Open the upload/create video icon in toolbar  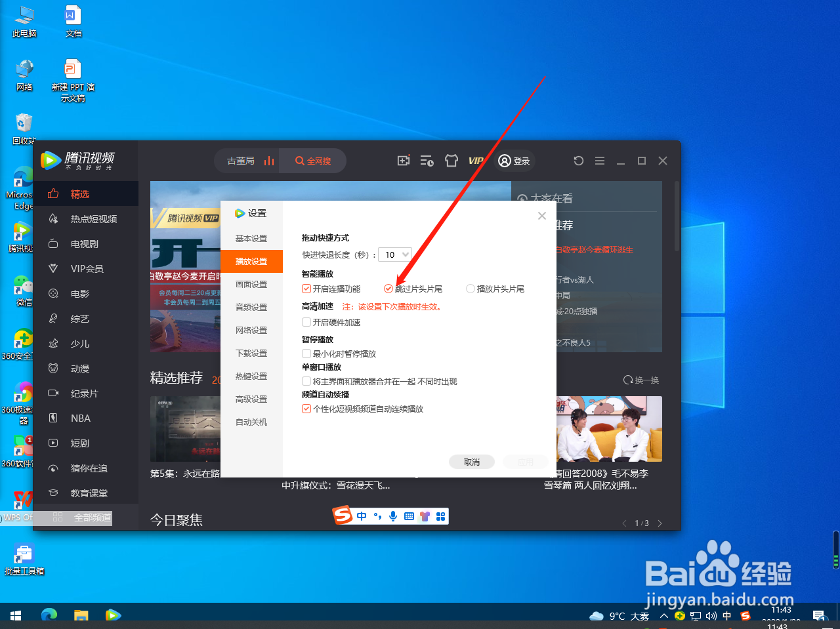click(404, 160)
